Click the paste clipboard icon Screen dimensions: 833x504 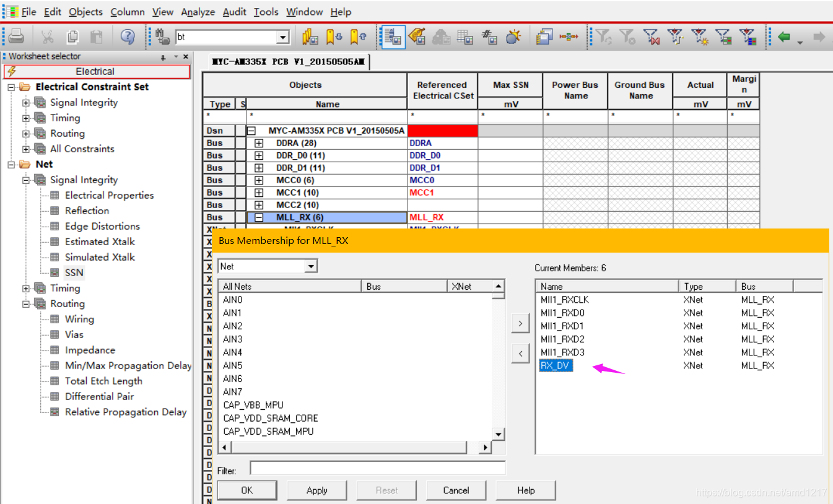click(x=96, y=37)
